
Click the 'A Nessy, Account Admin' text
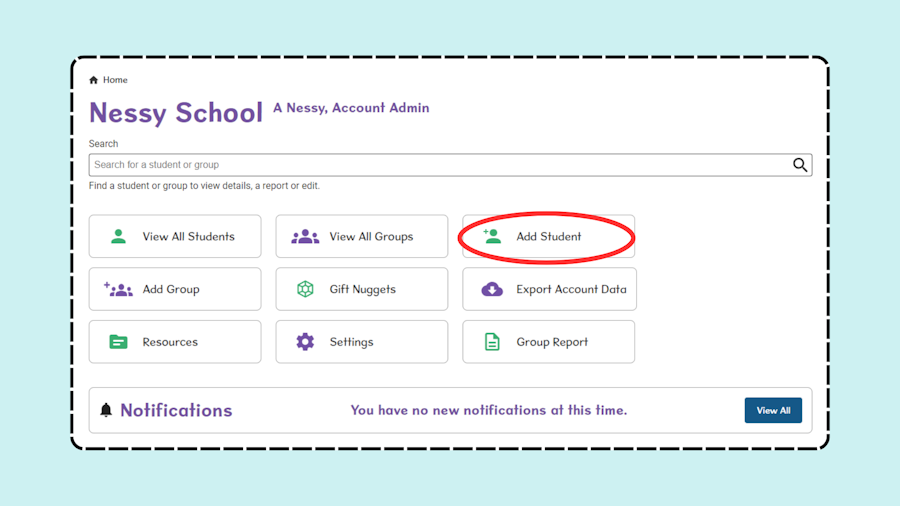[351, 108]
